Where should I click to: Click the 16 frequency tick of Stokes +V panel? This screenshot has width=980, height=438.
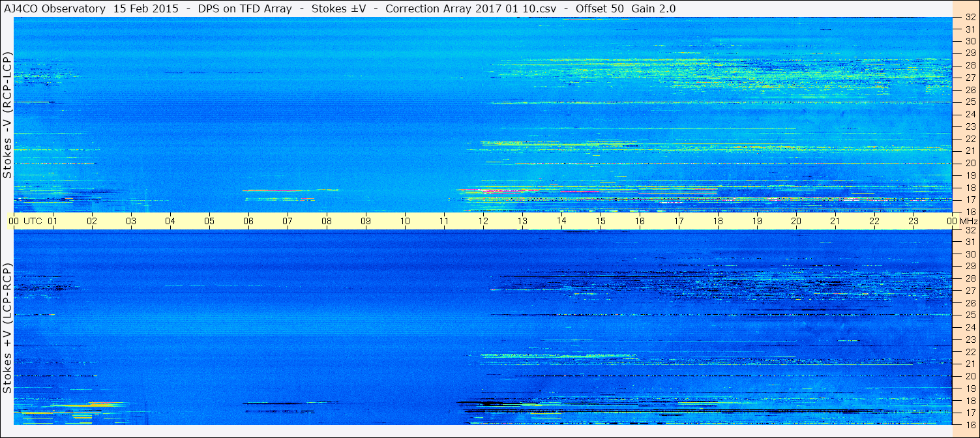click(x=970, y=424)
